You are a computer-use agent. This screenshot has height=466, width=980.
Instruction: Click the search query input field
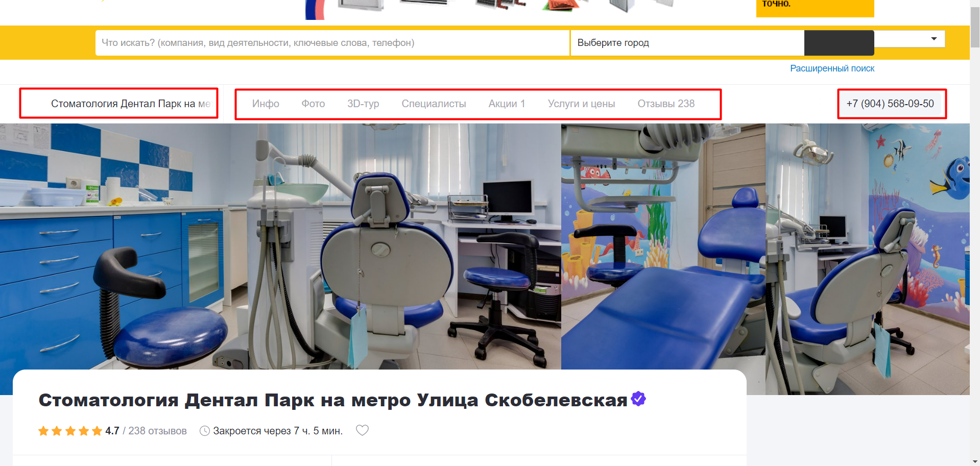pos(332,43)
